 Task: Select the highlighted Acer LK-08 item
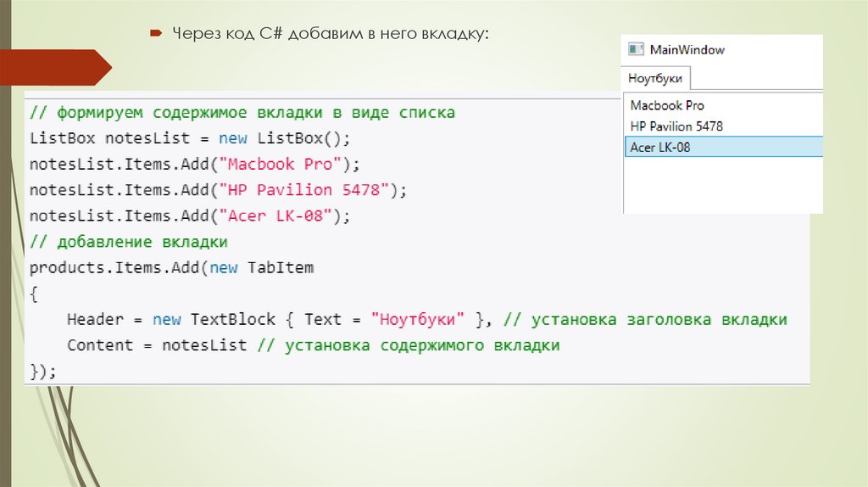(724, 148)
